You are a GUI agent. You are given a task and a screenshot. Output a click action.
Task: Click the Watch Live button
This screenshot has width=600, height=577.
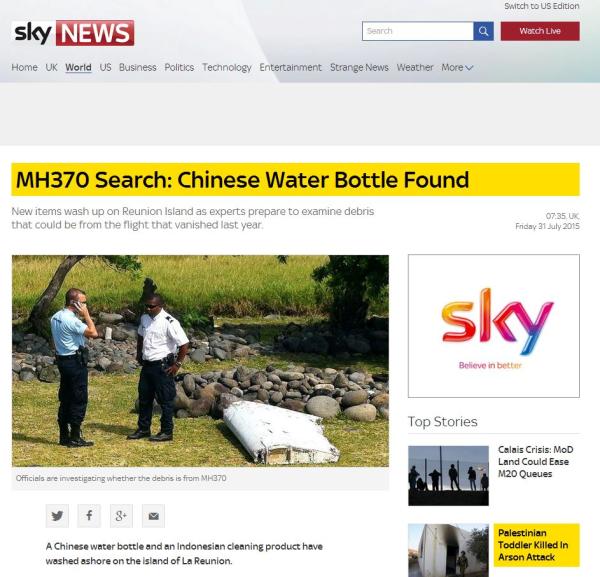point(540,31)
